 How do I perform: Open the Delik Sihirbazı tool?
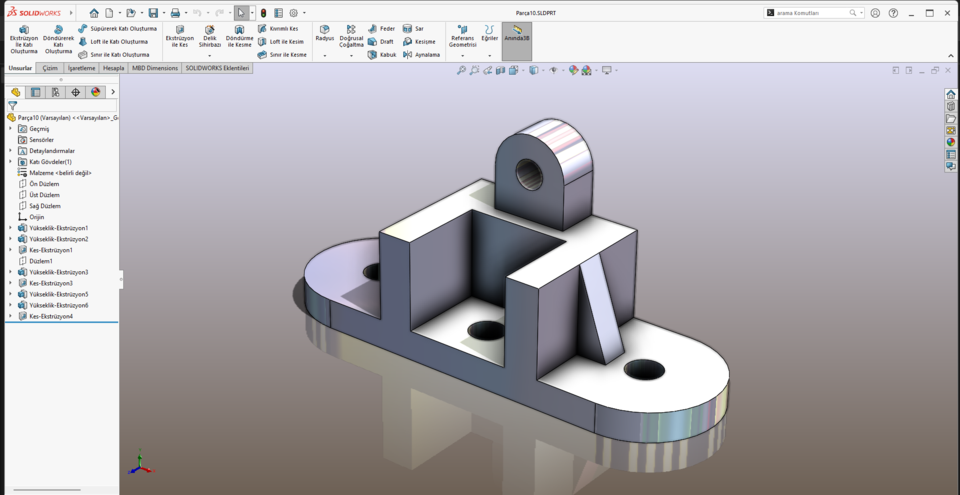click(209, 37)
